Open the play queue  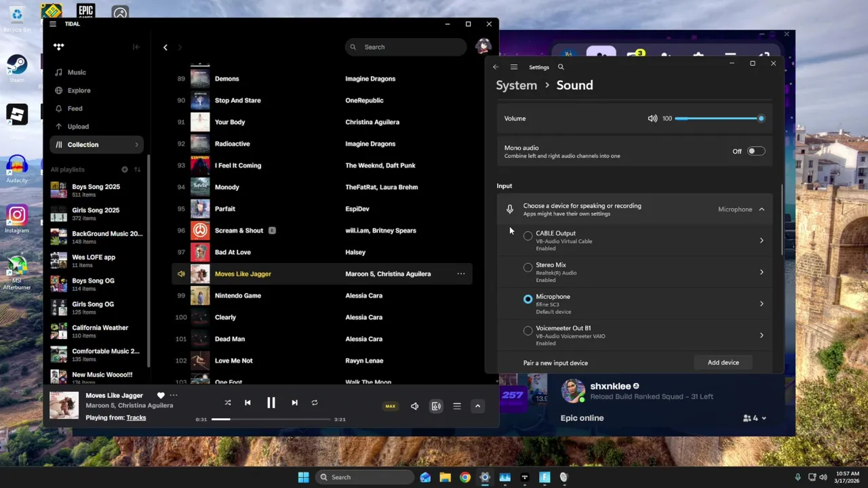(457, 406)
